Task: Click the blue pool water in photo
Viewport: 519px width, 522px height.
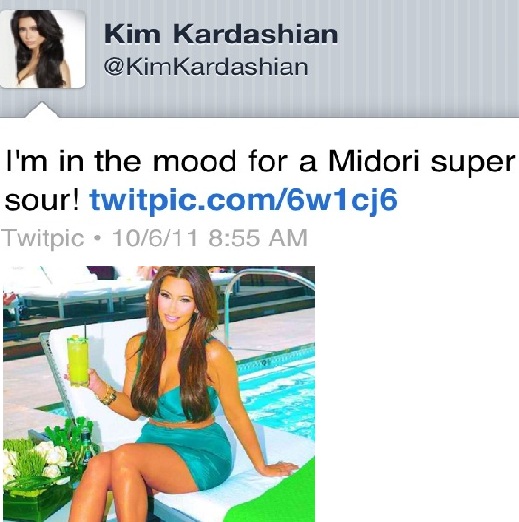Action: 283,393
